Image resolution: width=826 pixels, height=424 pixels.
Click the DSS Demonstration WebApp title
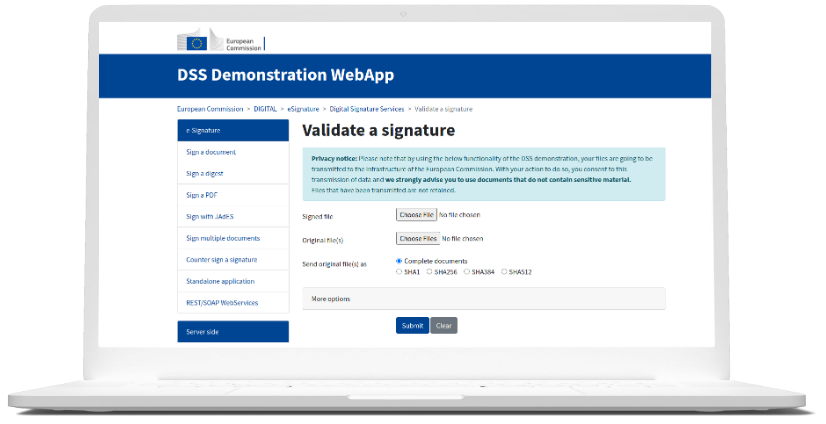(x=286, y=75)
